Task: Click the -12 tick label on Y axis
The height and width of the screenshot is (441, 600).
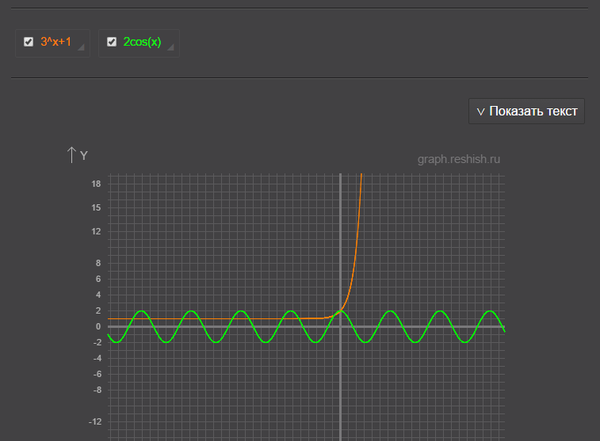Action: (x=95, y=421)
